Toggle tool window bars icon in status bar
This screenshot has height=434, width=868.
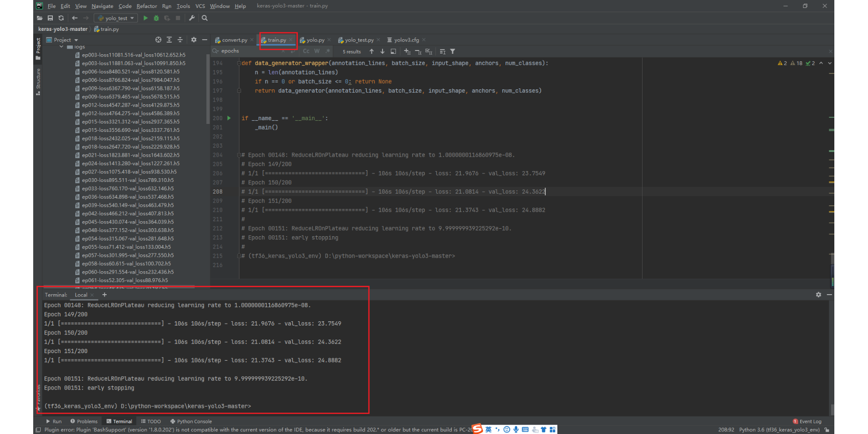(38, 430)
